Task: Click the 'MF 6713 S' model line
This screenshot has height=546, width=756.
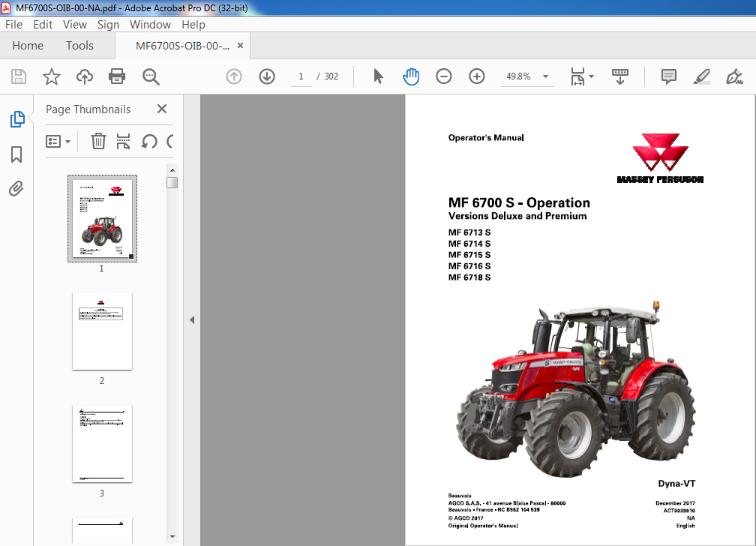Action: click(469, 232)
